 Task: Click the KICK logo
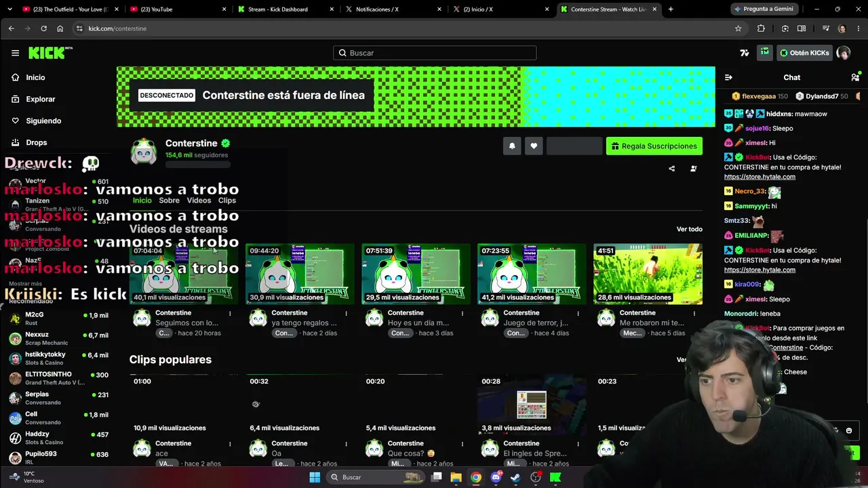[x=50, y=53]
